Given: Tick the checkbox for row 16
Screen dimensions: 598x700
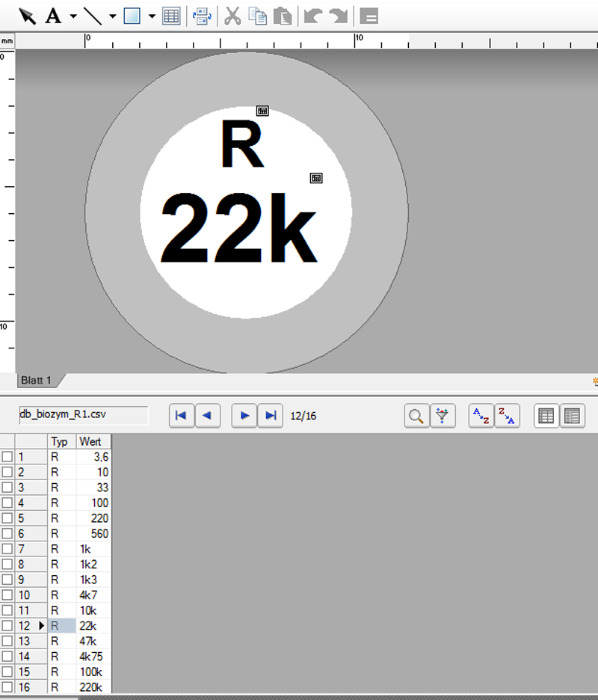Looking at the screenshot, I should 7,687.
